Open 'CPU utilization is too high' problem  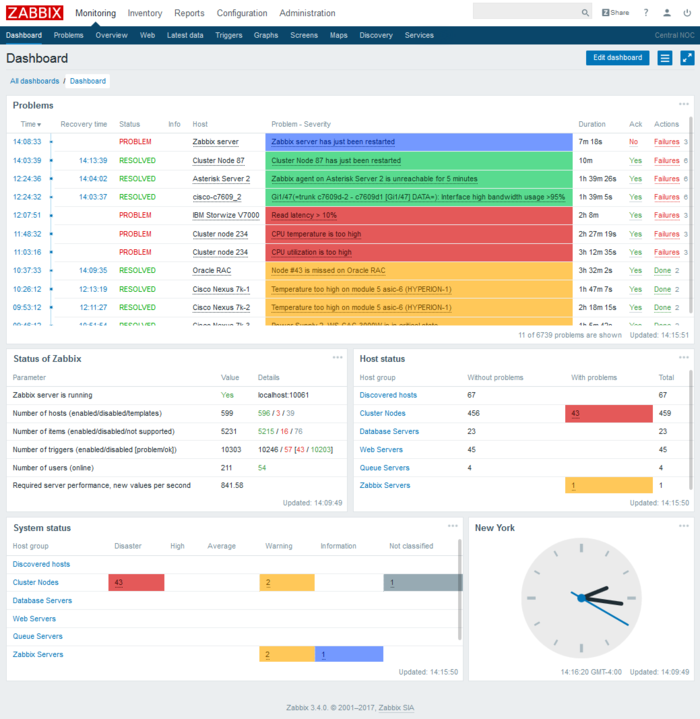(x=312, y=252)
